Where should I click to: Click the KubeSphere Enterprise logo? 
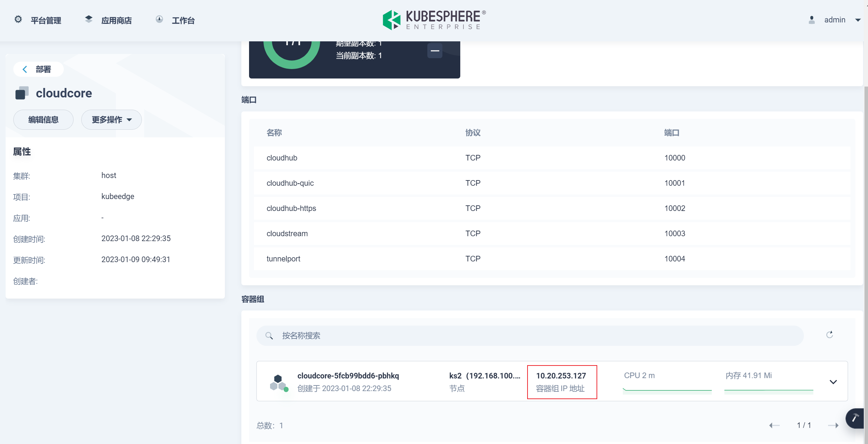434,20
